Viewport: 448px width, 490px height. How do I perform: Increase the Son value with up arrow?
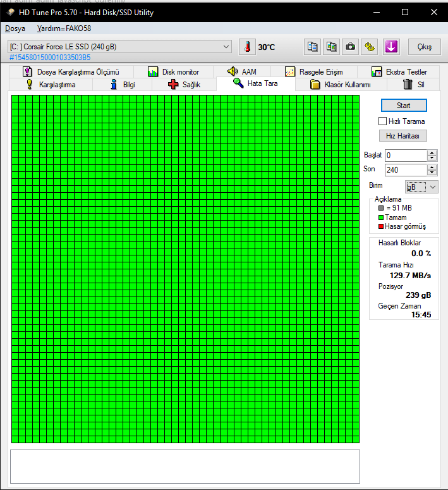432,167
